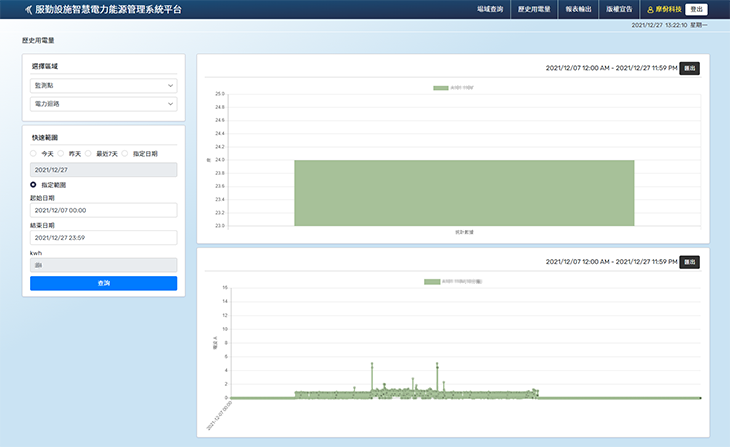
Task: Click the 摩俐科技 user link
Action: [669, 9]
